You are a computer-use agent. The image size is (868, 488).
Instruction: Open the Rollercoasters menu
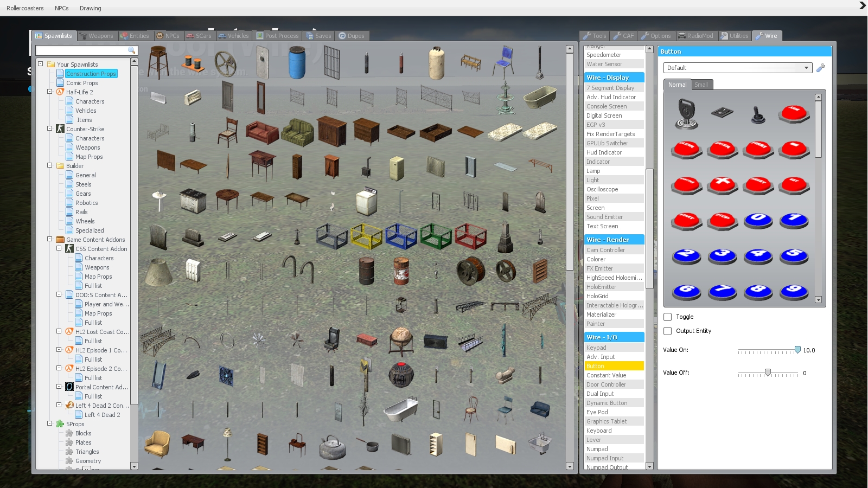[x=25, y=8]
